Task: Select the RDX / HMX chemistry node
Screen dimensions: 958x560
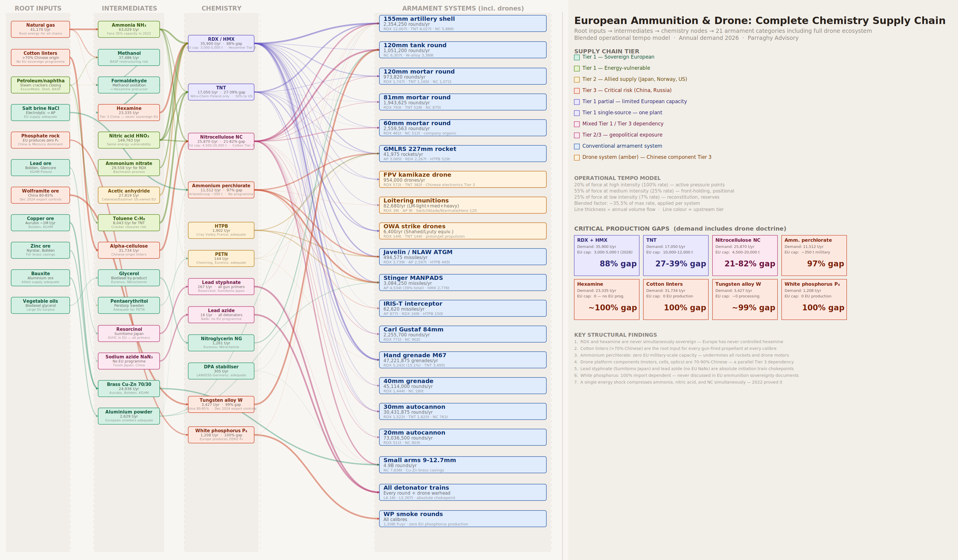Action: (222, 43)
